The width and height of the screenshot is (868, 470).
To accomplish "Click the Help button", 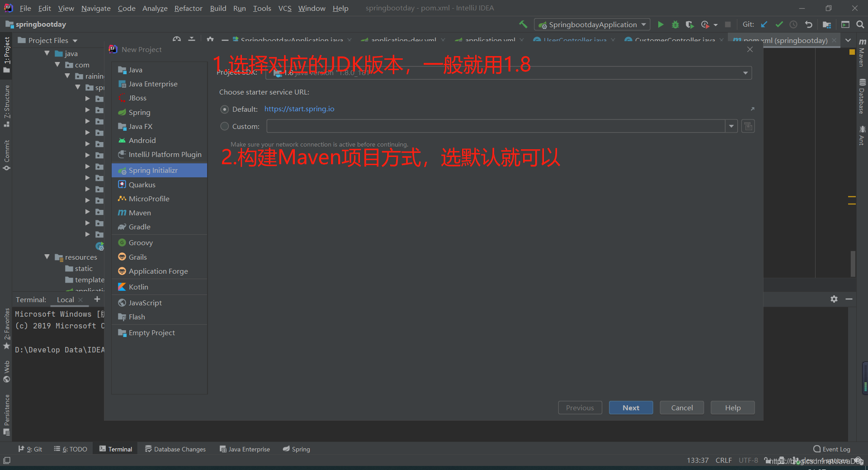I will click(x=732, y=408).
